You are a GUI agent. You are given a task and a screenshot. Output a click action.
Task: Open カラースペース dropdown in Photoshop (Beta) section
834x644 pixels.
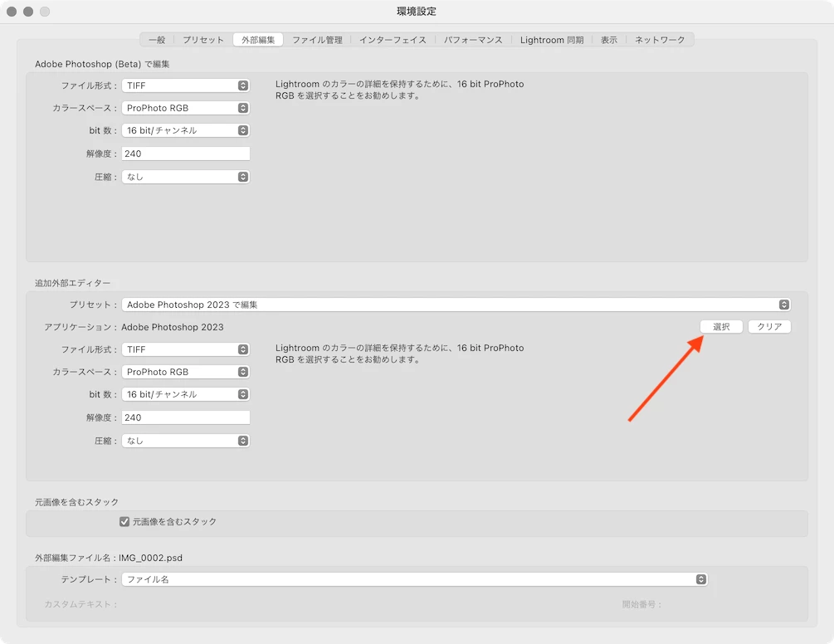186,108
